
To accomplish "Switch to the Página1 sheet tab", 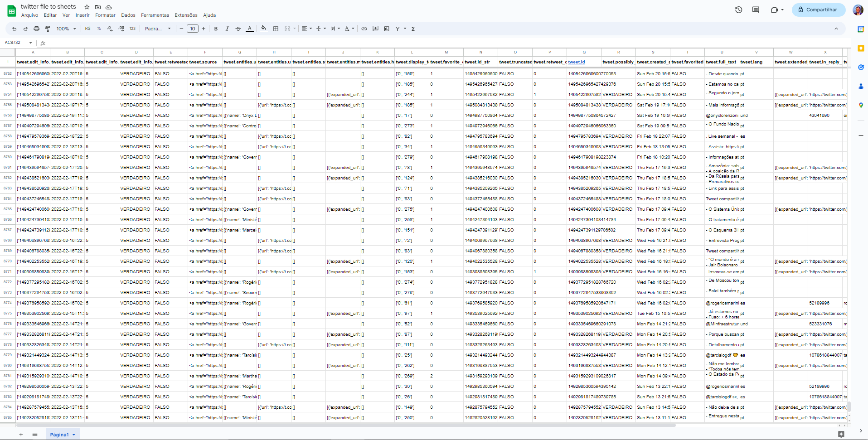I will (59, 434).
